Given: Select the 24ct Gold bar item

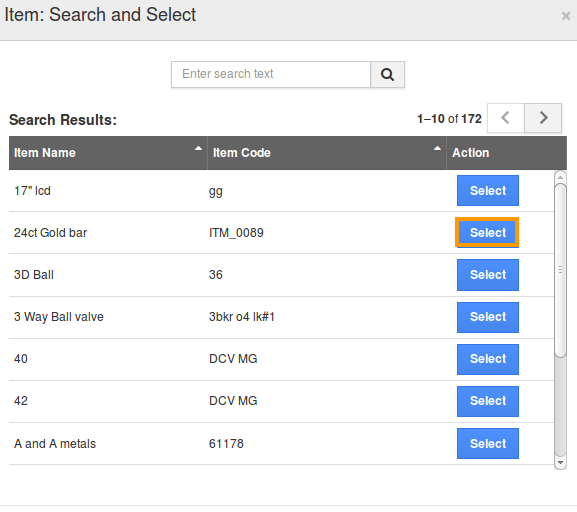Looking at the screenshot, I should tap(488, 233).
